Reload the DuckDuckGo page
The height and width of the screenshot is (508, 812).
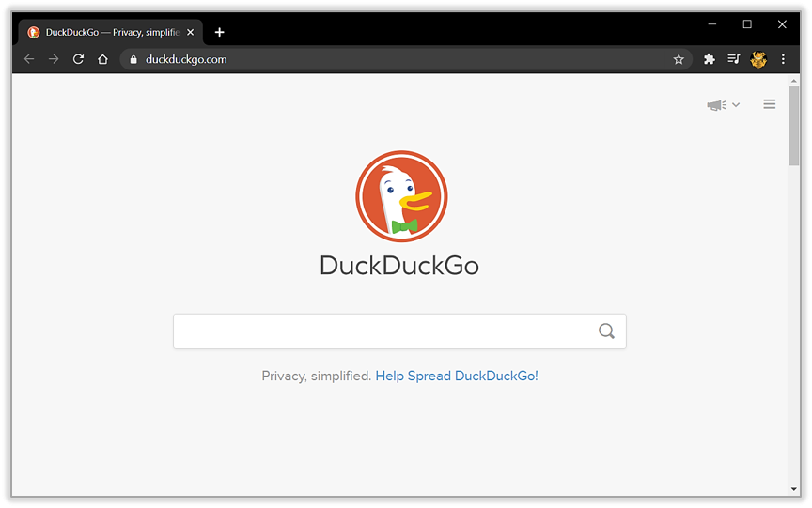click(78, 59)
